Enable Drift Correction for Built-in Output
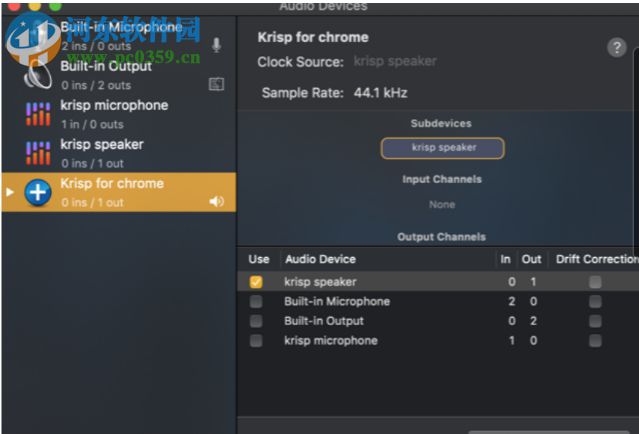The image size is (639, 434). coord(595,321)
